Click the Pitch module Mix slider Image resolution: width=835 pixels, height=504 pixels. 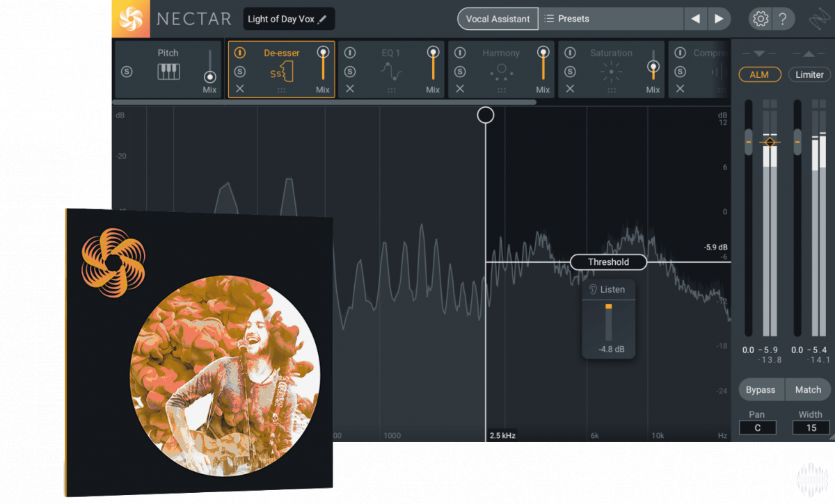click(209, 67)
